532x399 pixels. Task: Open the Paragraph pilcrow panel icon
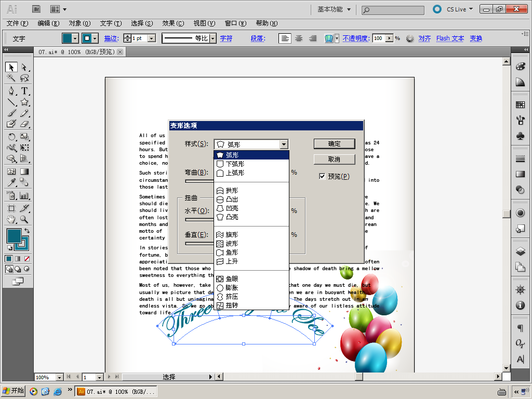click(x=520, y=328)
